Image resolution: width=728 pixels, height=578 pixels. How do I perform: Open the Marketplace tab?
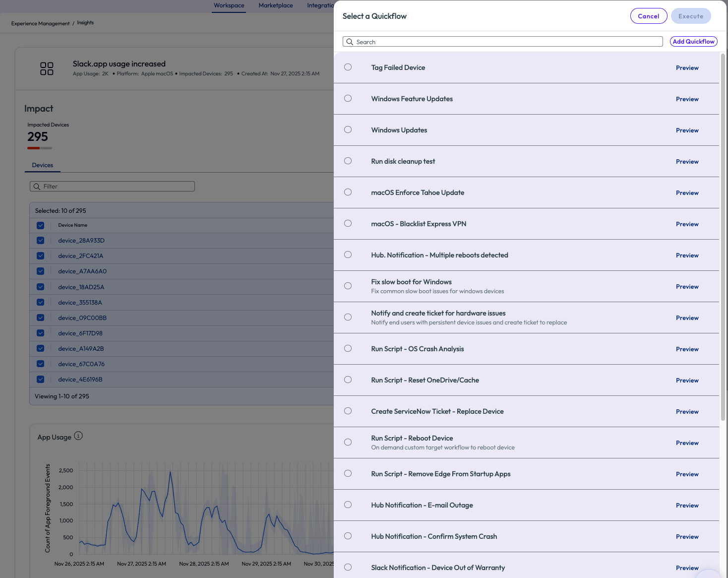(x=276, y=5)
